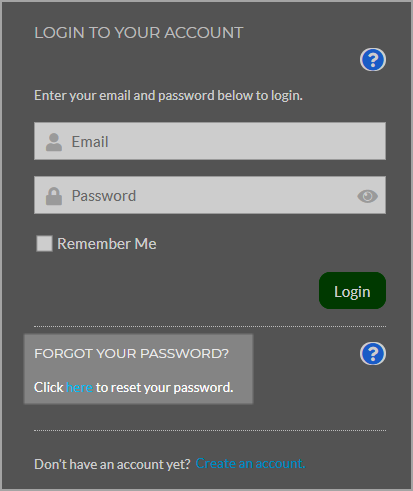Focus the Password input field
Image resolution: width=413 pixels, height=491 pixels.
click(x=210, y=195)
